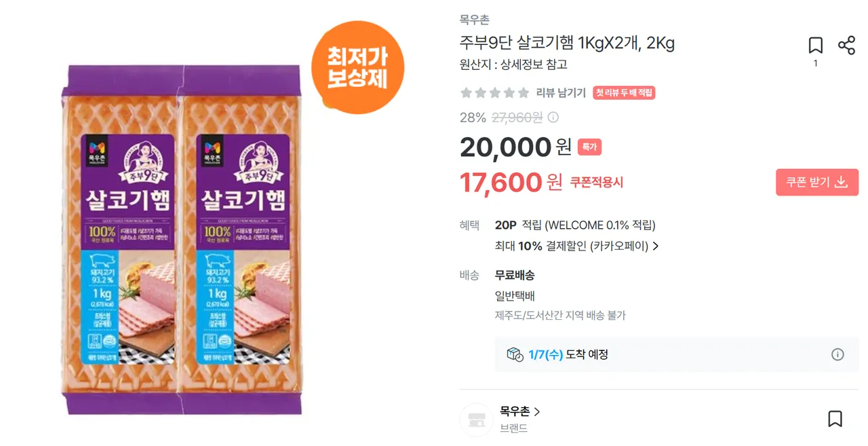Screen dimensions: 868x446
Task: Click the 첫 리뷰 두 배 적립 badge
Action: coord(624,93)
